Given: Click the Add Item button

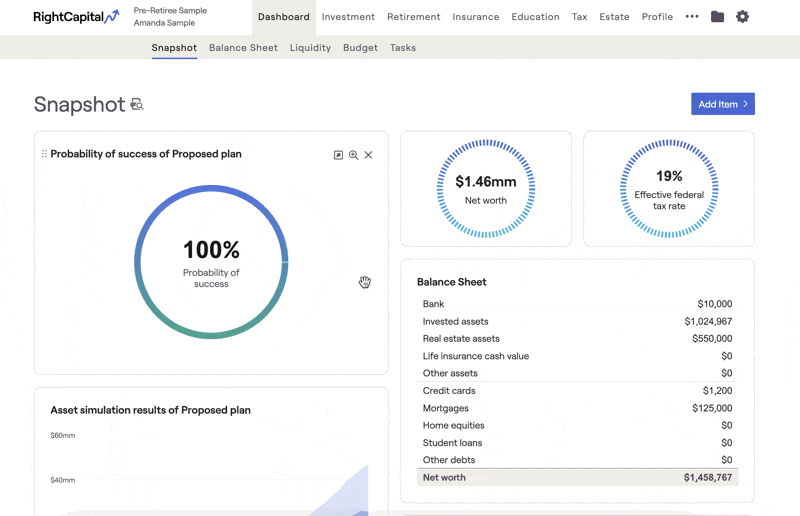Looking at the screenshot, I should click(x=722, y=104).
